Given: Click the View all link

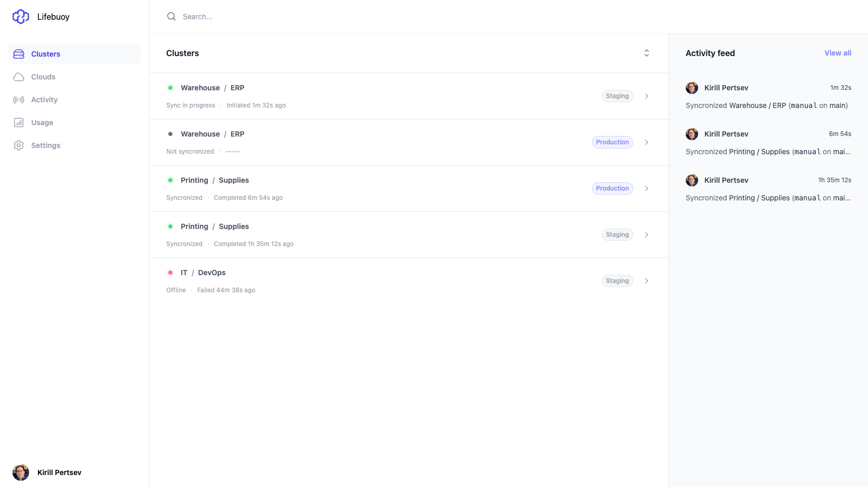Looking at the screenshot, I should pos(837,53).
